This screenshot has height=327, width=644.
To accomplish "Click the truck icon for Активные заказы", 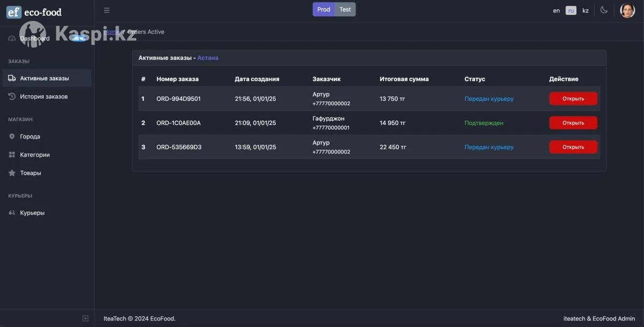I will 12,78.
